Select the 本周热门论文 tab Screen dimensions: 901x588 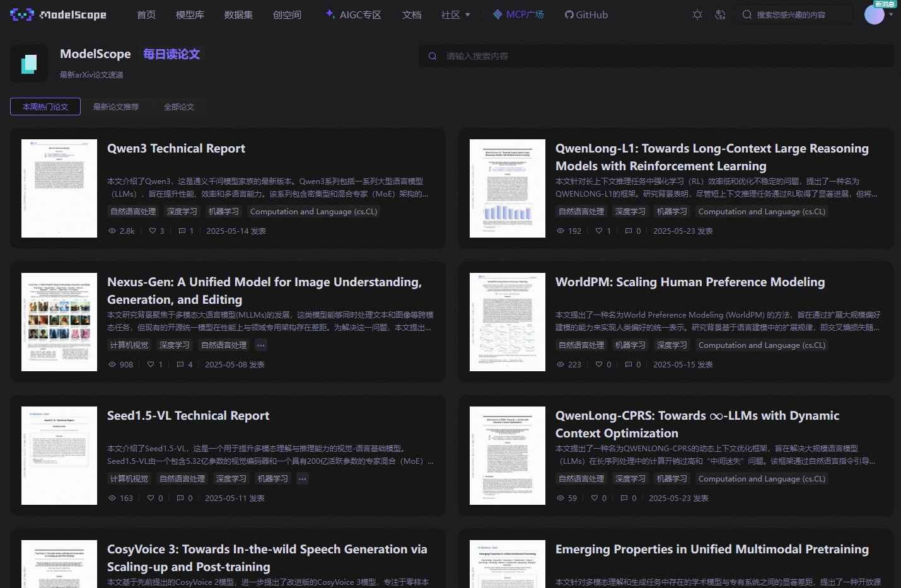45,107
